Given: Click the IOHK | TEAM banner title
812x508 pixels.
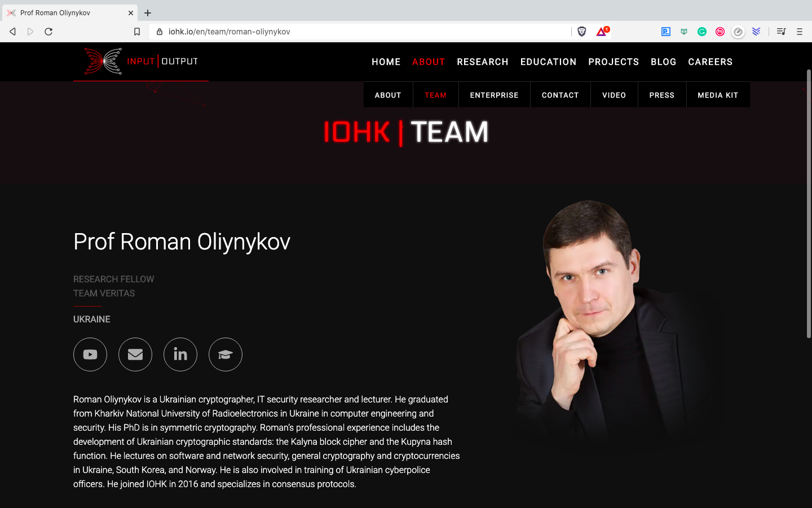Looking at the screenshot, I should click(406, 133).
